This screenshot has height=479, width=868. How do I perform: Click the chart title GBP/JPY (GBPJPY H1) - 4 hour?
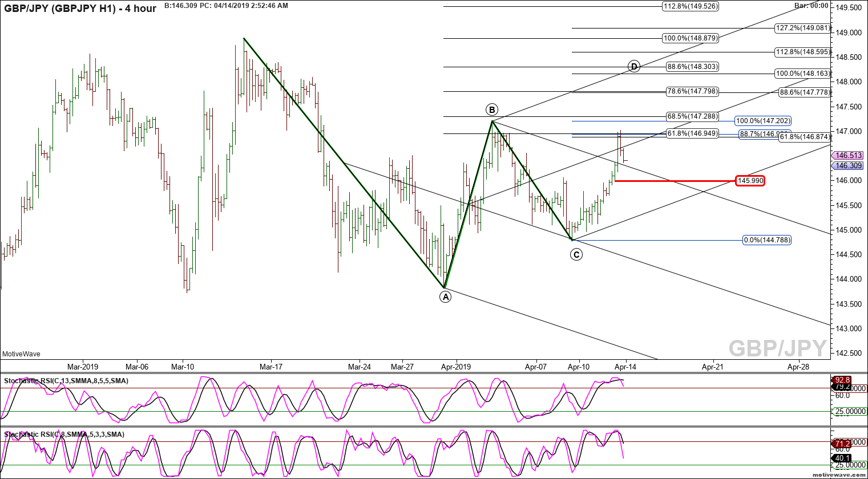click(x=80, y=8)
